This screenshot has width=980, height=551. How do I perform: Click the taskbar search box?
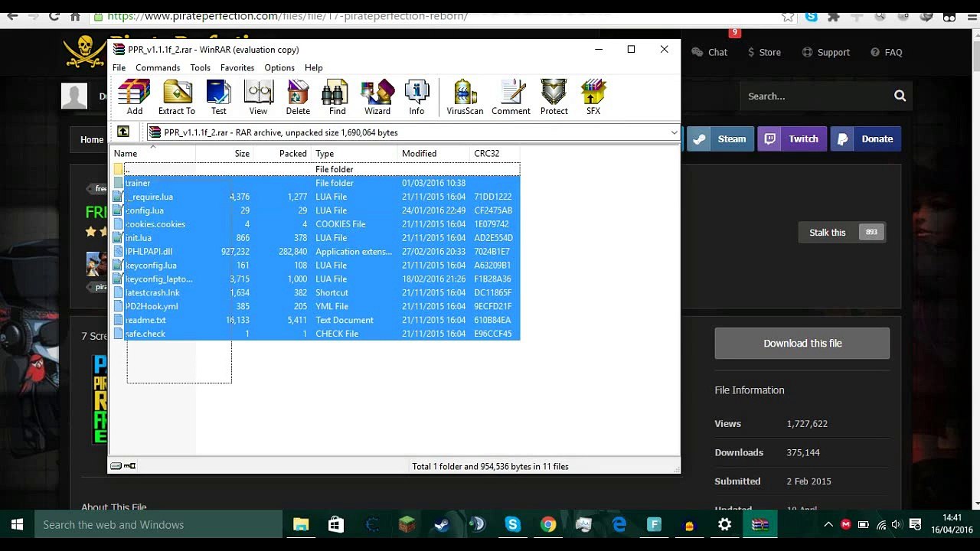pyautogui.click(x=158, y=525)
